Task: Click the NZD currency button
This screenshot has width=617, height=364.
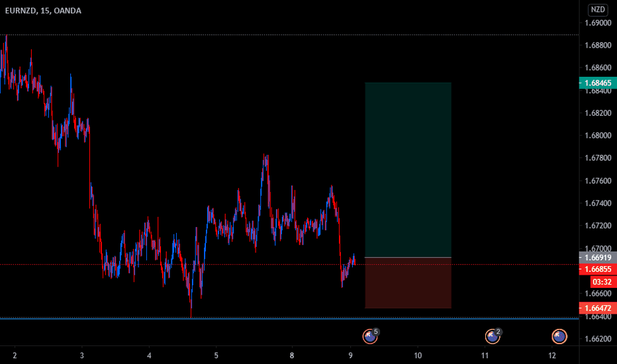Action: click(x=598, y=9)
